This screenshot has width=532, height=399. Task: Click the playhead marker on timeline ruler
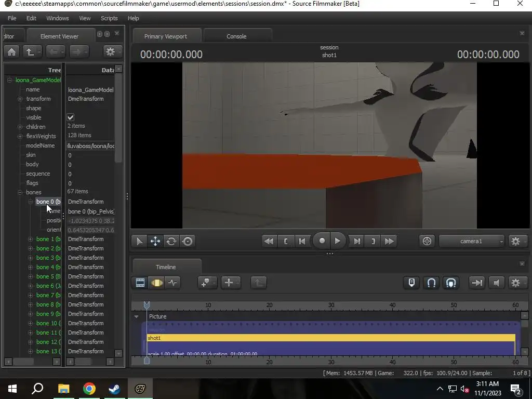coord(147,305)
